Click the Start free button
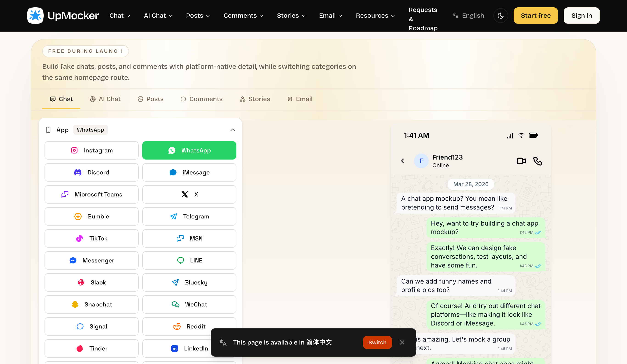627x364 pixels. point(535,15)
